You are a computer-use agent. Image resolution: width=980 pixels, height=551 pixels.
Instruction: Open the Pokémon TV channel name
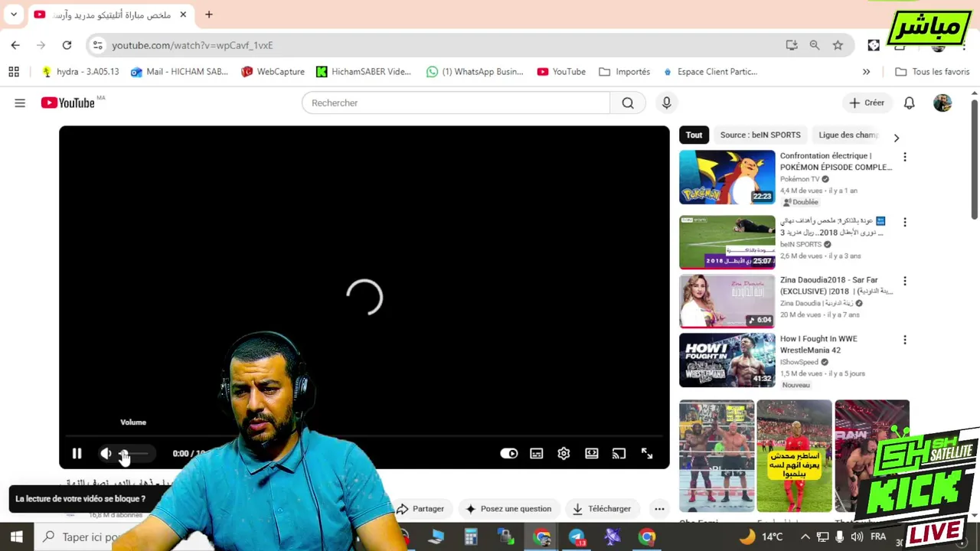(800, 179)
